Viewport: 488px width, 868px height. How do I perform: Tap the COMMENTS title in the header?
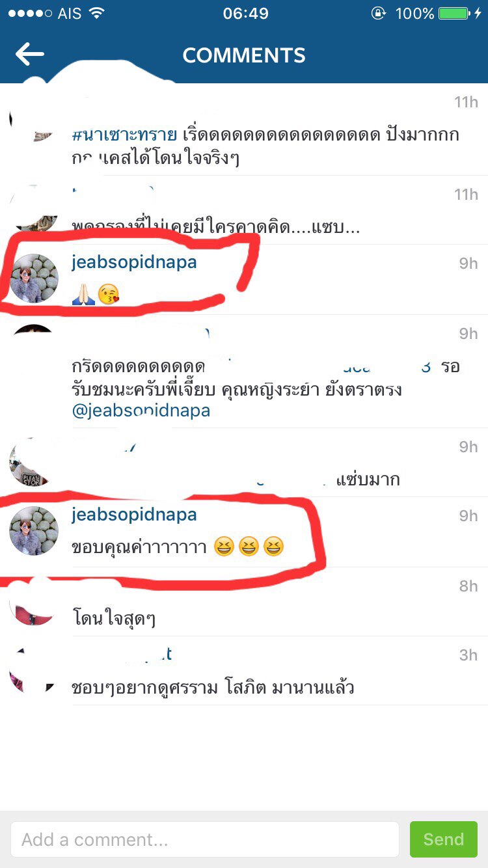coord(244,55)
